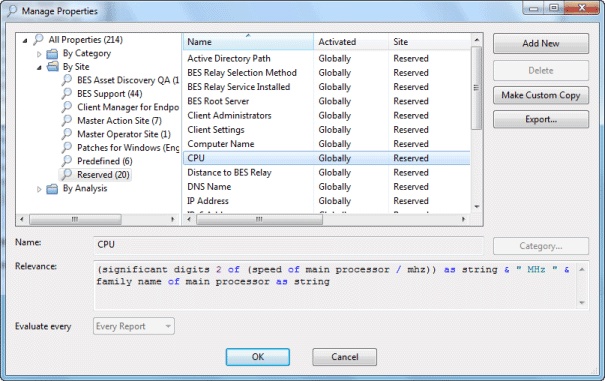Click the By Analysis folder icon
Screen dimensions: 605x381
click(x=52, y=188)
